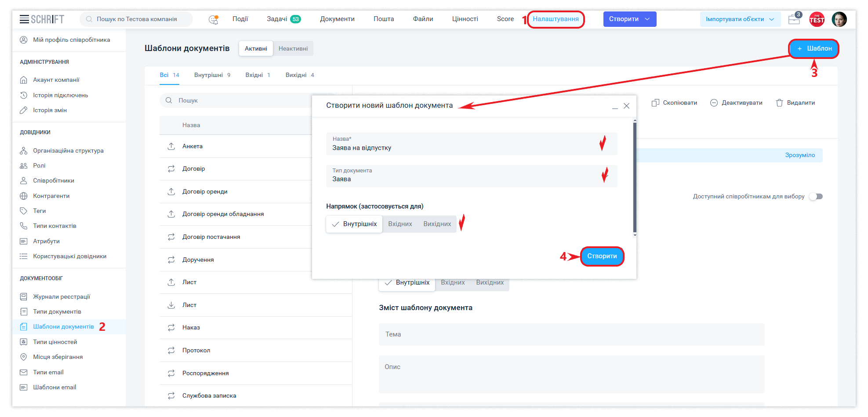Click the magnifier icon in template search
This screenshot has height=417, width=868.
[x=169, y=101]
